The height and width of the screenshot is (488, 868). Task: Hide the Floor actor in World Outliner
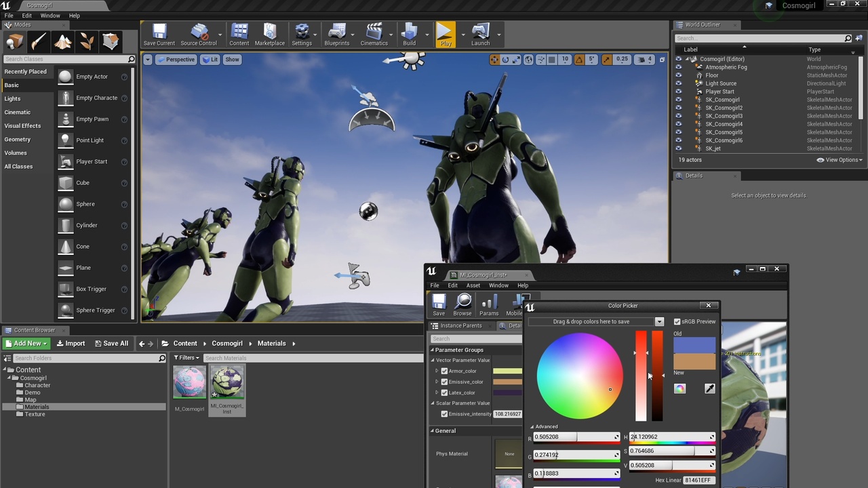pyautogui.click(x=678, y=75)
